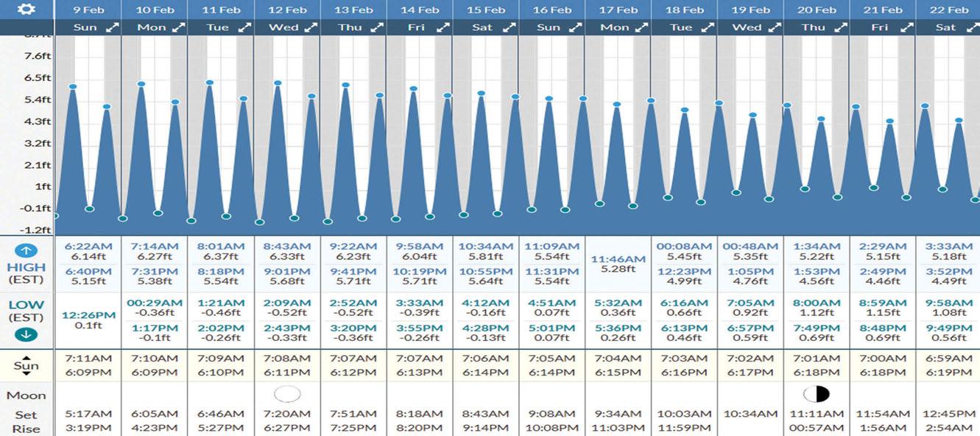Click the 22 Feb Saturday expand icon
Viewport: 980px width, 436px height.
click(x=972, y=28)
